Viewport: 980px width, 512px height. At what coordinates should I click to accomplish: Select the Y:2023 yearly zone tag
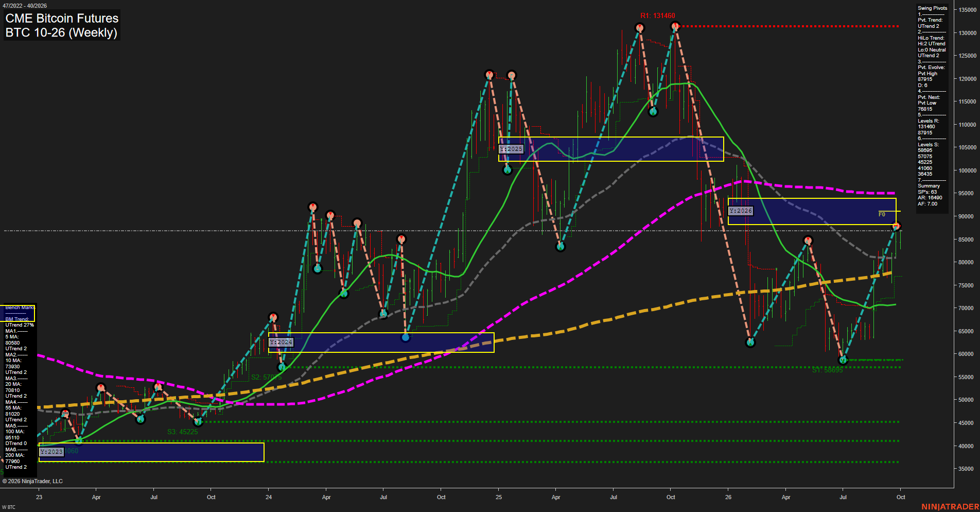[51, 452]
